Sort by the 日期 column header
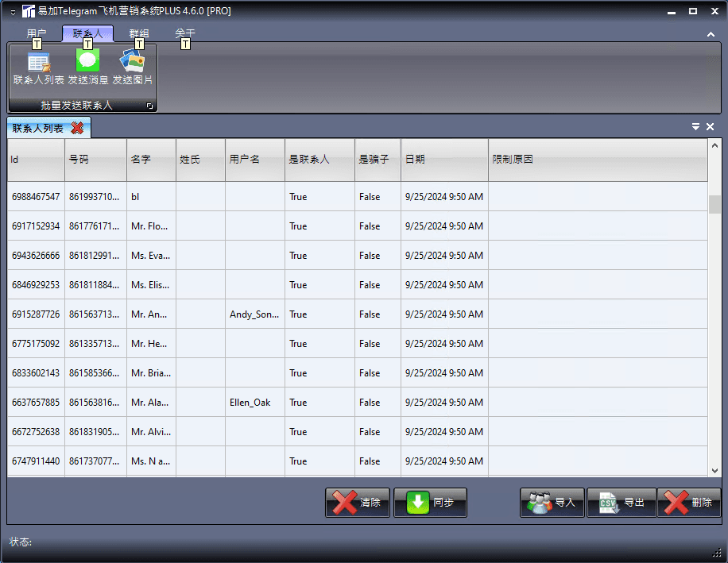This screenshot has height=563, width=728. (444, 160)
